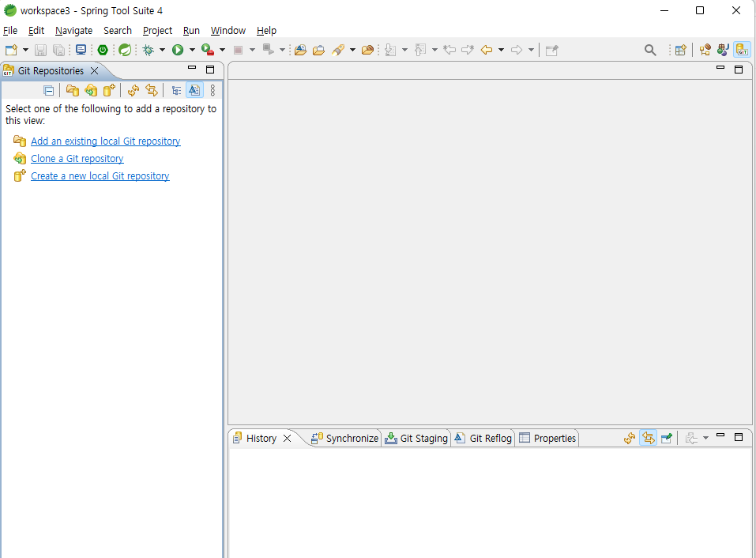This screenshot has height=558, width=756.
Task: Toggle Link with Editor in History view
Action: click(648, 438)
